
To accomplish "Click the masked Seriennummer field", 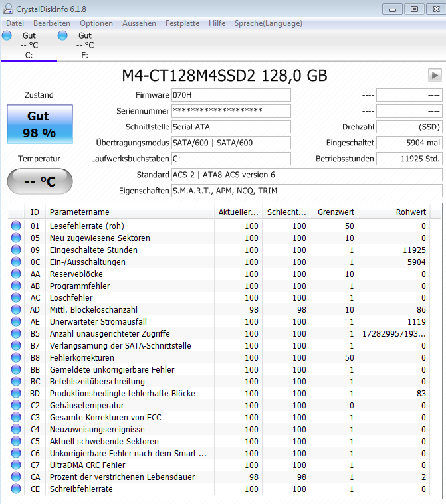I will click(231, 111).
